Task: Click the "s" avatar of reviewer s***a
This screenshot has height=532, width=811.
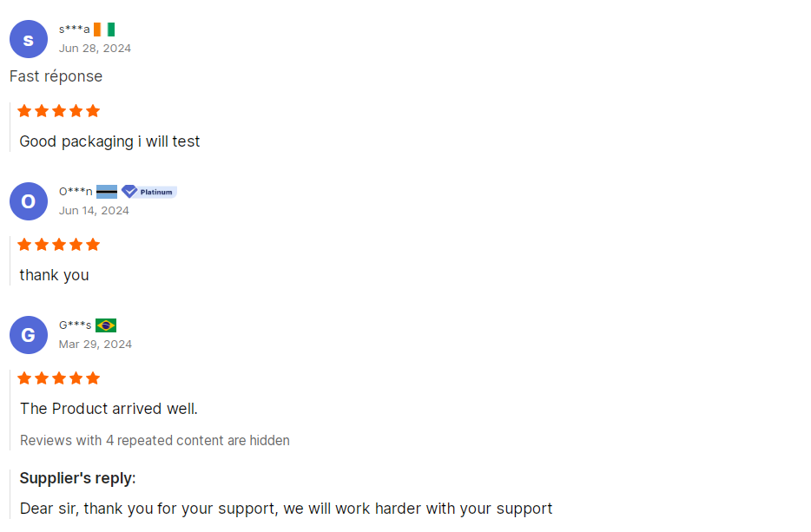Action: [29, 39]
